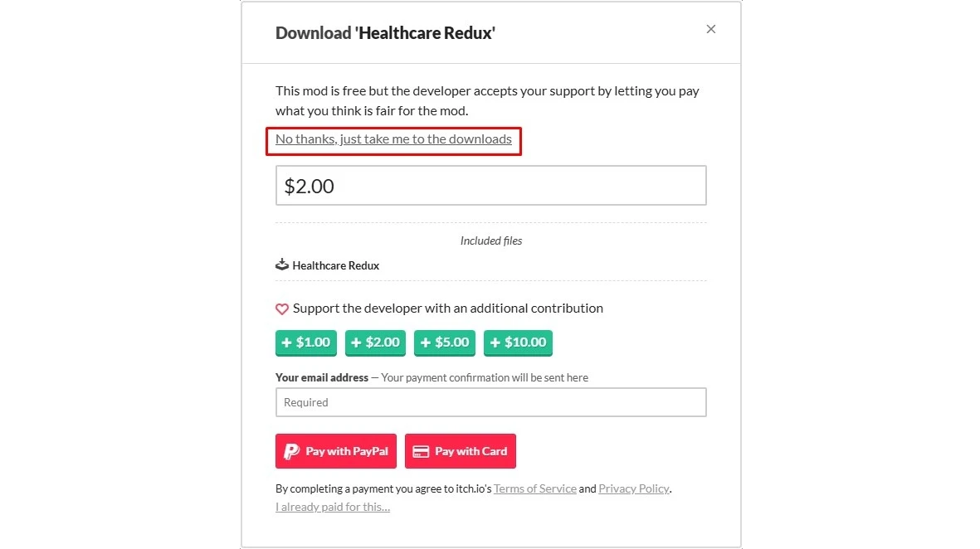Add a $1.00 contribution
This screenshot has width=980, height=549.
(x=306, y=343)
